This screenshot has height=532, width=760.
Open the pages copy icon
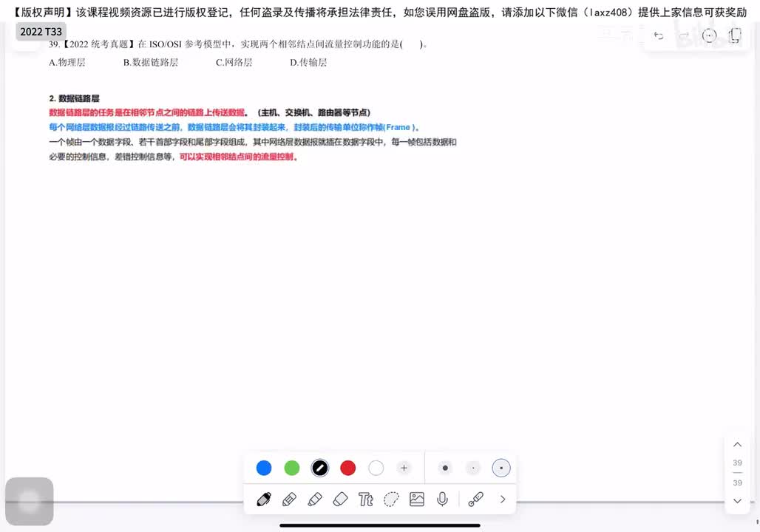click(735, 35)
